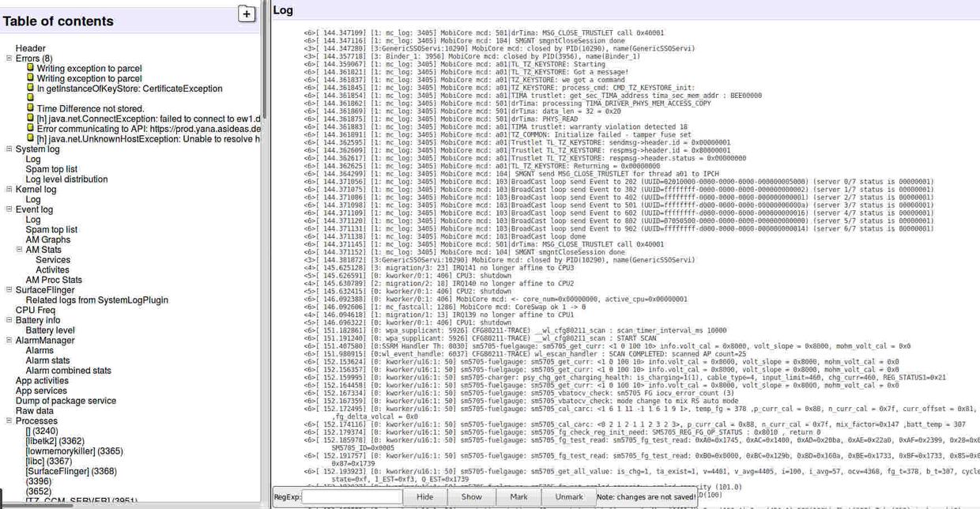980x509 pixels.
Task: Collapse the Processes tree node
Action: pos(9,421)
